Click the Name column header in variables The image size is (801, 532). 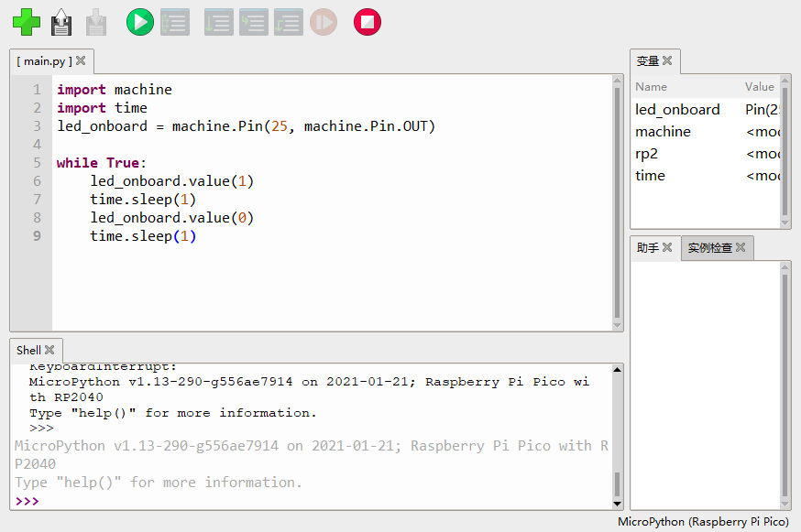[652, 87]
